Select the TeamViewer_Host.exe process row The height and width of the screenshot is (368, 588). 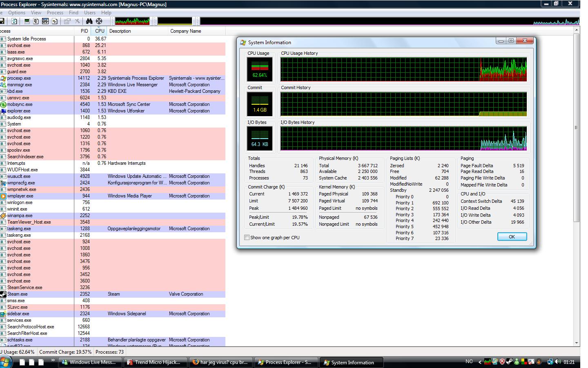(113, 222)
